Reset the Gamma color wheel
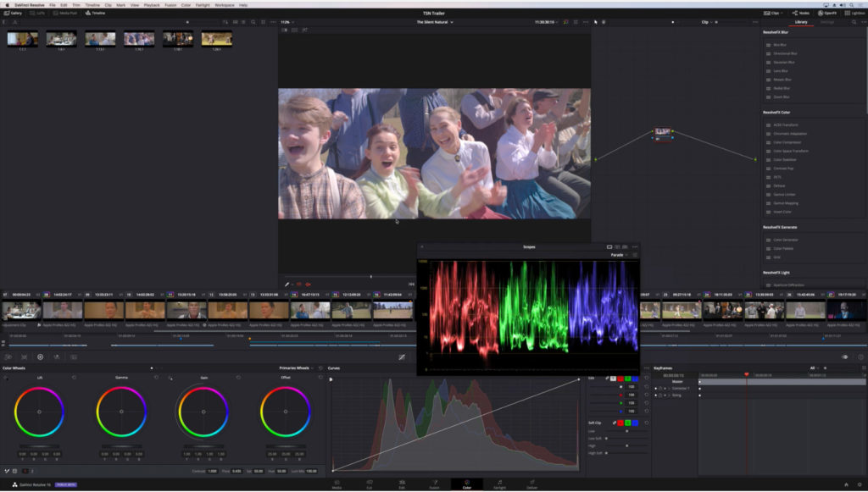 (x=156, y=378)
